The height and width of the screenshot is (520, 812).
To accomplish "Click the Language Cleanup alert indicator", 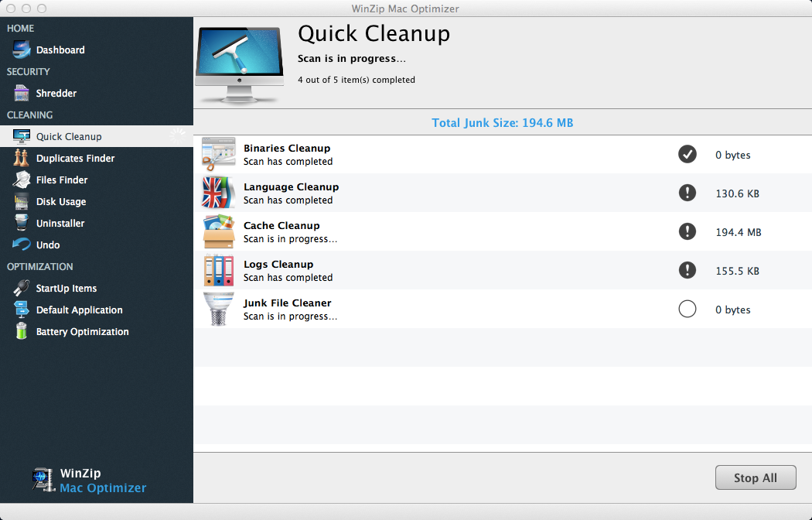I will tap(687, 193).
